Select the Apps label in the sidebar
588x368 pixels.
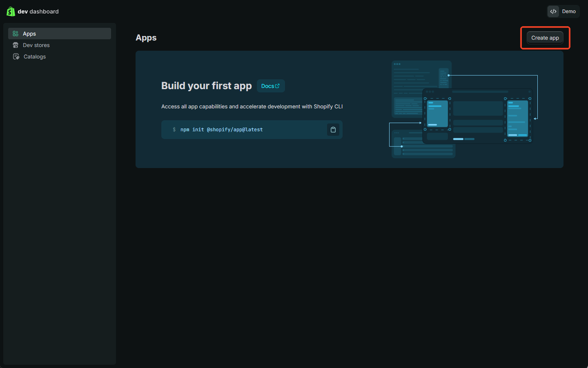(x=29, y=34)
